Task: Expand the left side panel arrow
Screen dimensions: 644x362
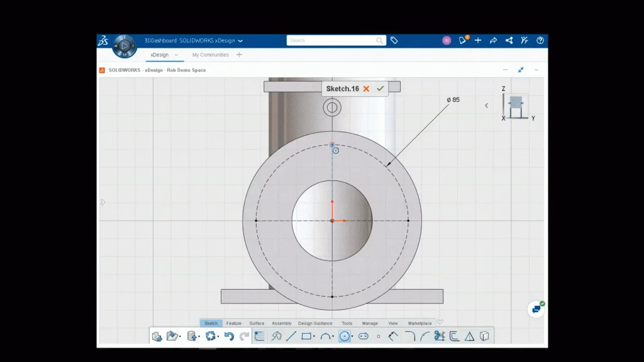Action: [103, 202]
